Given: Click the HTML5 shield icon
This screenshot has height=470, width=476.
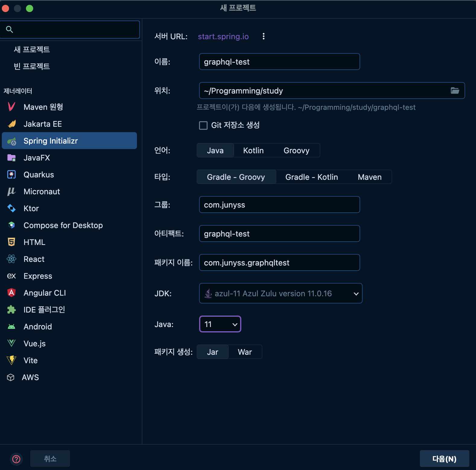Looking at the screenshot, I should point(11,242).
